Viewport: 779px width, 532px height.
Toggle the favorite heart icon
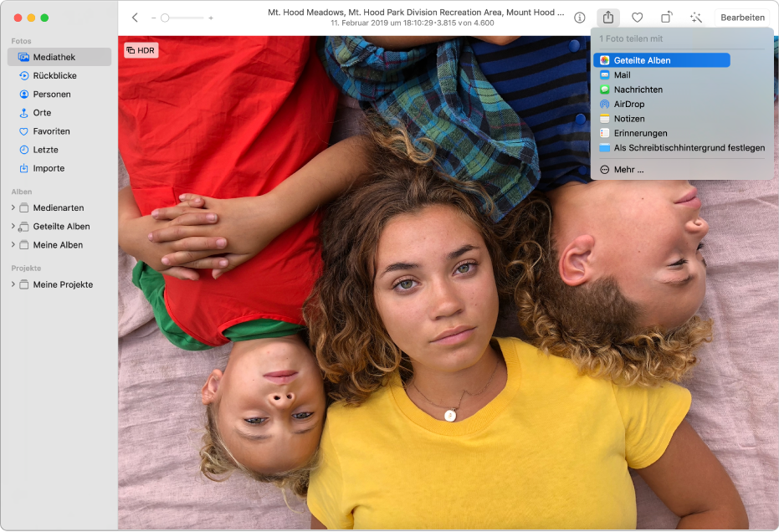pos(637,18)
